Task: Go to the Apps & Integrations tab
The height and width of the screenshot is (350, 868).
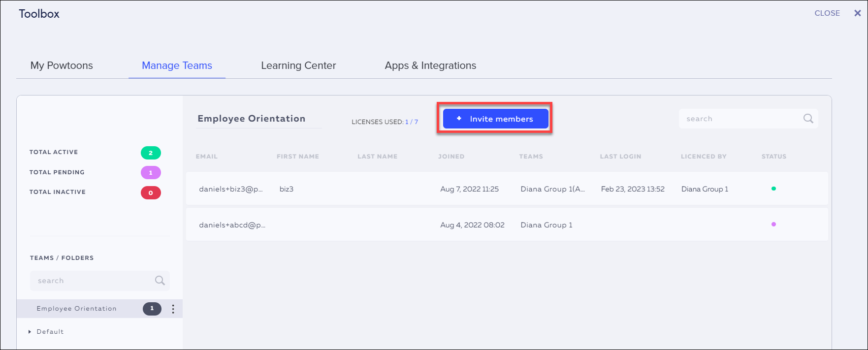Action: pyautogui.click(x=430, y=65)
